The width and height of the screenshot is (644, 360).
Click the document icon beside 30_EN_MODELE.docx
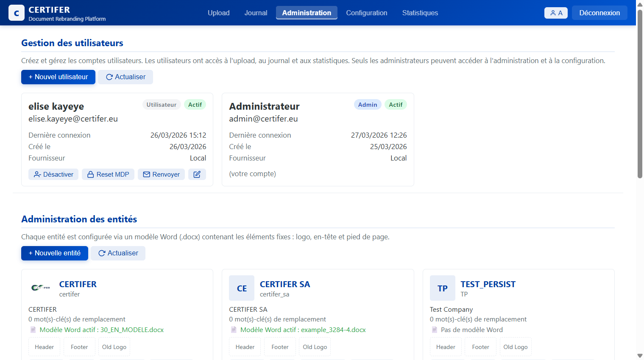[33, 330]
